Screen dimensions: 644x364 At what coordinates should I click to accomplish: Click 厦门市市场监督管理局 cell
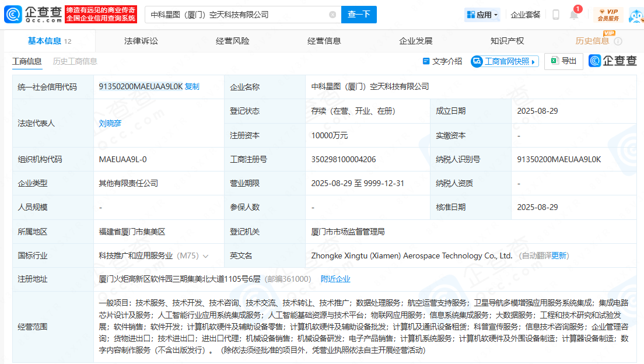348,232
